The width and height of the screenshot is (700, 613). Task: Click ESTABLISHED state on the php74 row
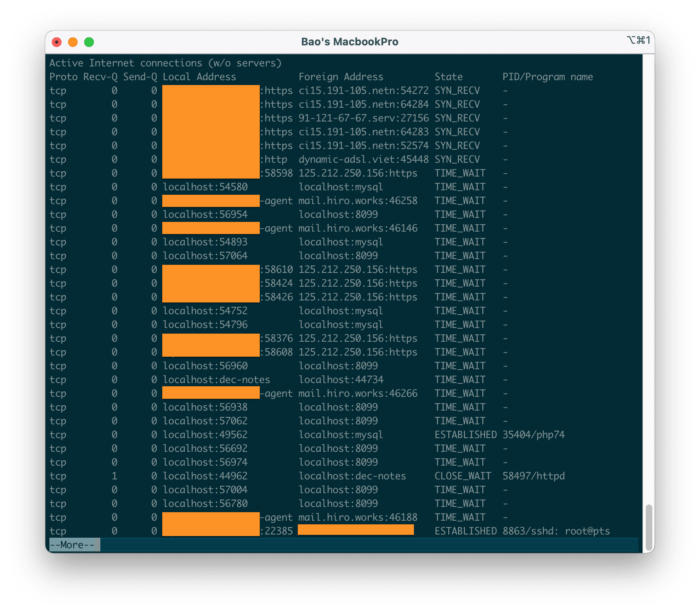pyautogui.click(x=466, y=435)
